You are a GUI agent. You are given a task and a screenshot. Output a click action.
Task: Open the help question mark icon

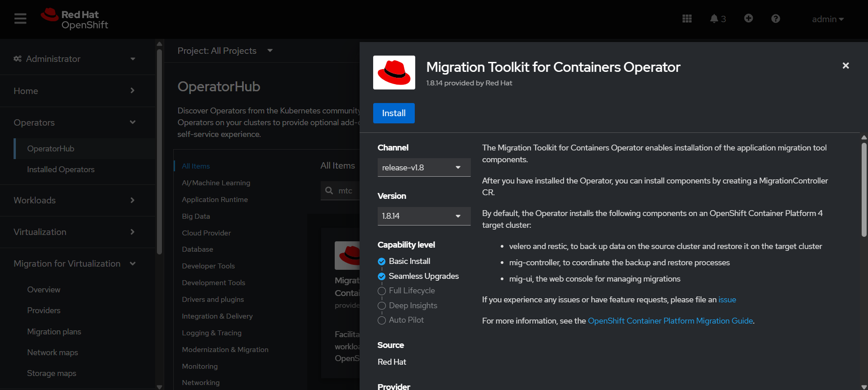[x=775, y=19]
